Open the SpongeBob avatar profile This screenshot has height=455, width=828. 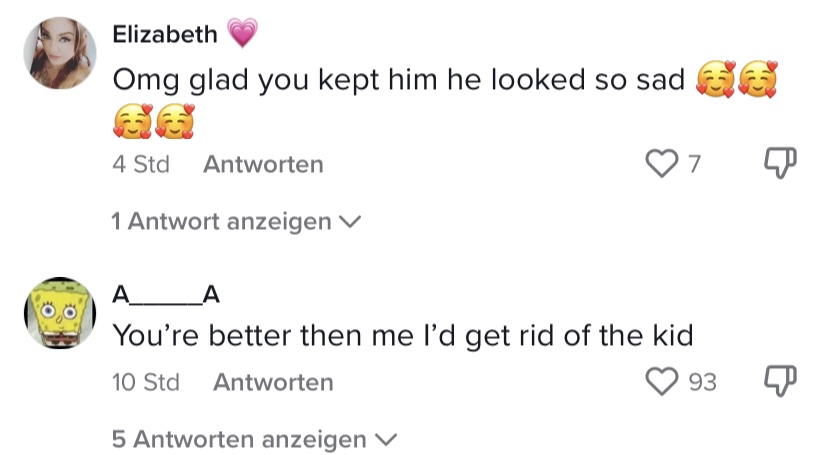[x=60, y=312]
